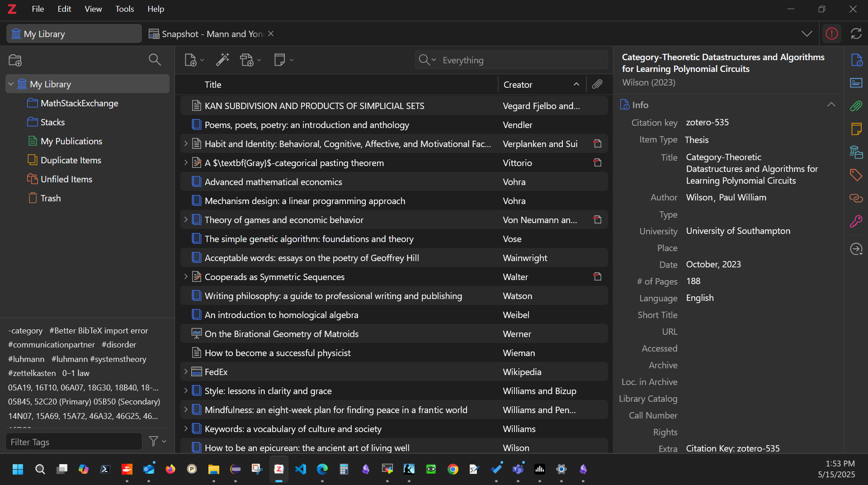Image resolution: width=868 pixels, height=485 pixels.
Task: Open the sync error alert icon
Action: (x=831, y=33)
